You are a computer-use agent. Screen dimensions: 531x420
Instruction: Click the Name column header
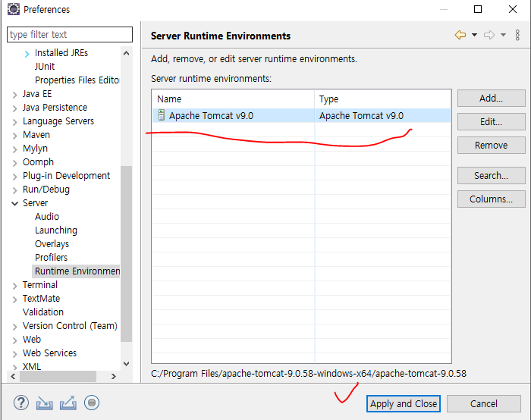(234, 99)
